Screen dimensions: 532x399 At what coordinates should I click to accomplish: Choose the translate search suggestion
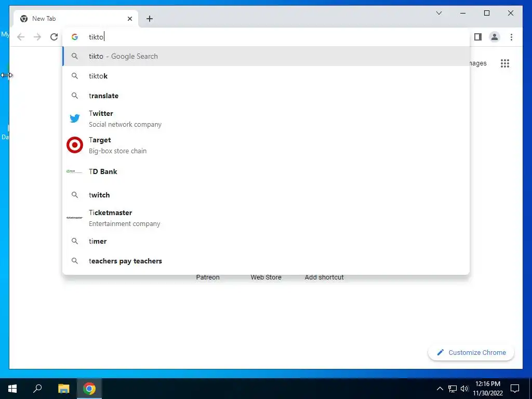point(266,96)
